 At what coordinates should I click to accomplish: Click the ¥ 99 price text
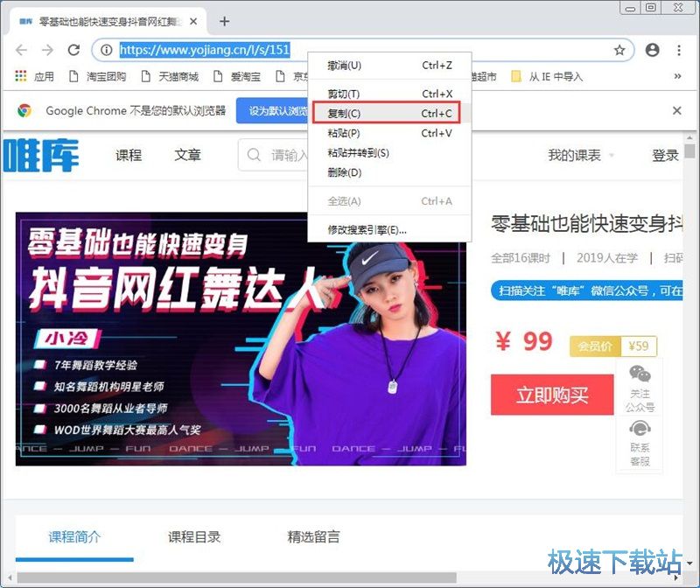524,341
